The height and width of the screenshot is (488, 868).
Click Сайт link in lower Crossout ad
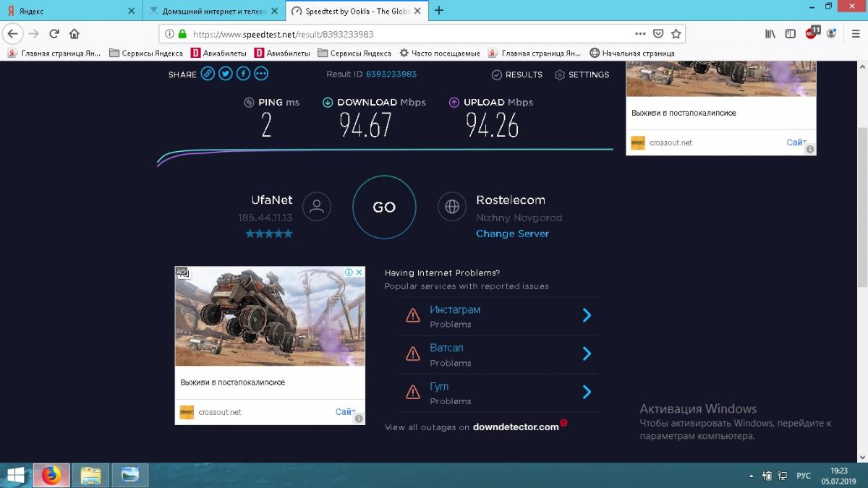(x=346, y=411)
